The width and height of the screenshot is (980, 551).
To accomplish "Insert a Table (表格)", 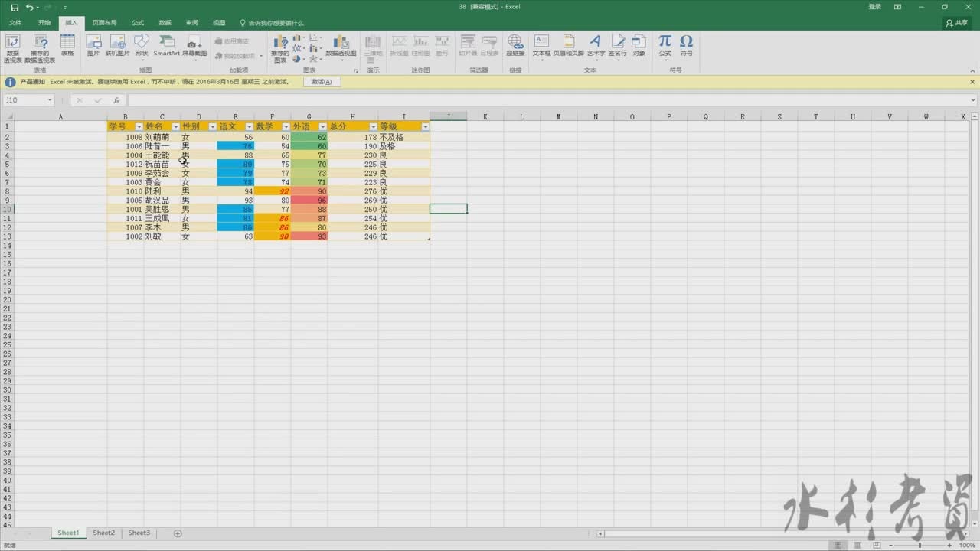I will click(67, 46).
